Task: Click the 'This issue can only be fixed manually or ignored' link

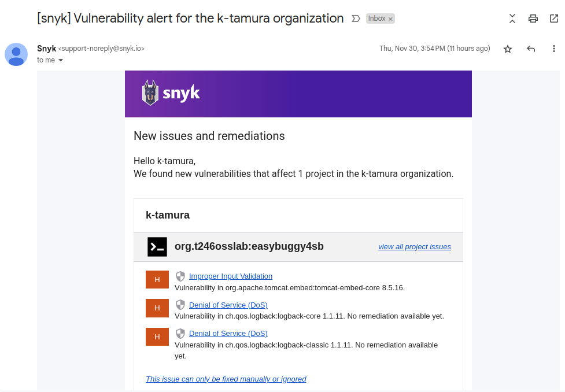Action: coord(226,379)
